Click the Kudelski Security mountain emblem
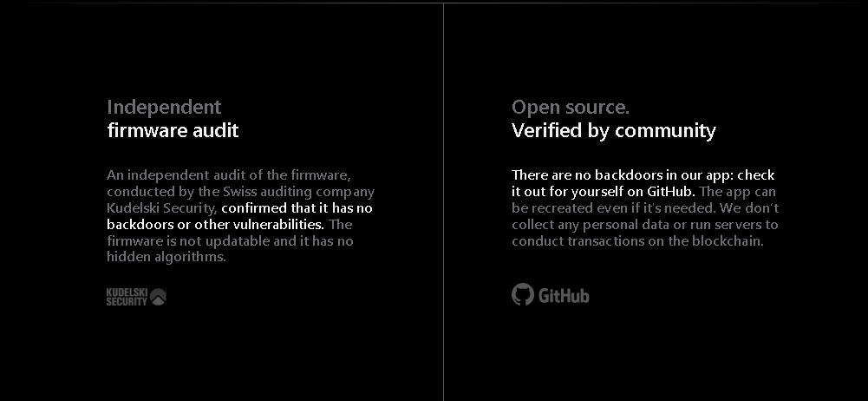Screen dimensions: 868x401 158,297
